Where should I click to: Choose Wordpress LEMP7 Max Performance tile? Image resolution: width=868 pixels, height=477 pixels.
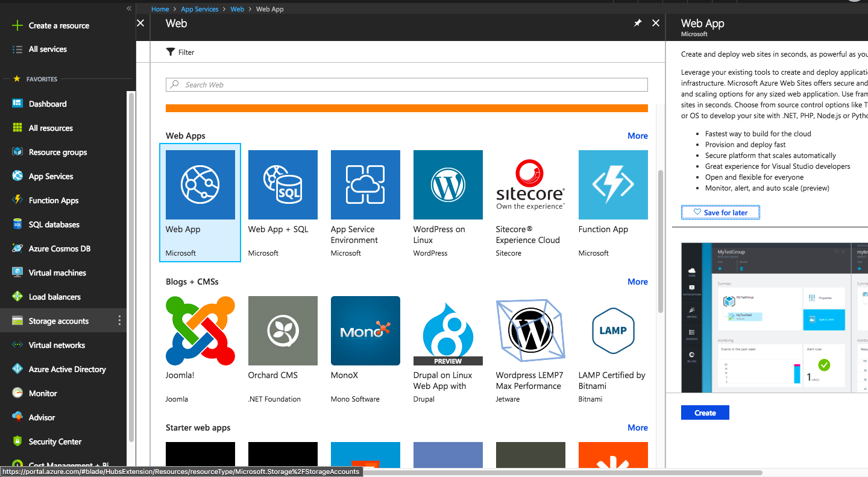click(530, 349)
